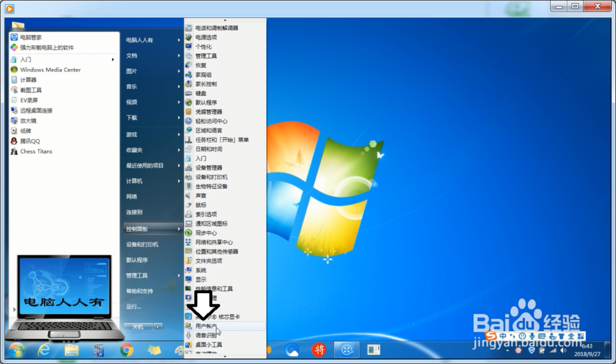Click scroll-up arrow at control panel list top

[x=225, y=20]
